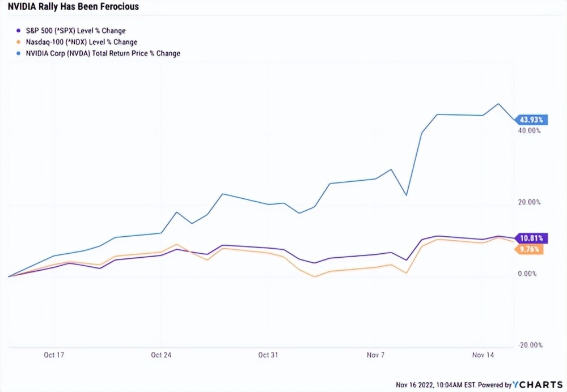Click the Oct 24 date axis label
The image size is (567, 392).
[x=161, y=355]
